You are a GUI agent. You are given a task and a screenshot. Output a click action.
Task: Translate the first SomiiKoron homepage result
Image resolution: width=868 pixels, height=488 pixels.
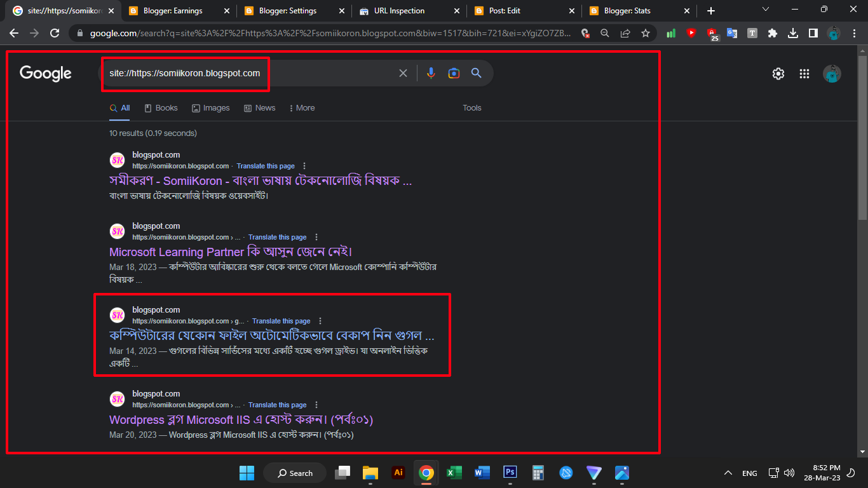pyautogui.click(x=266, y=166)
